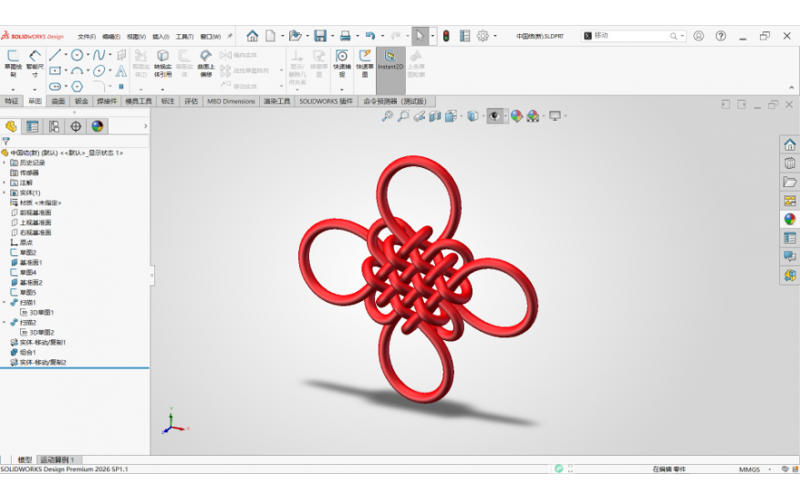This screenshot has height=500, width=800.
Task: Toggle the Select arrow cursor tool
Action: (419, 36)
